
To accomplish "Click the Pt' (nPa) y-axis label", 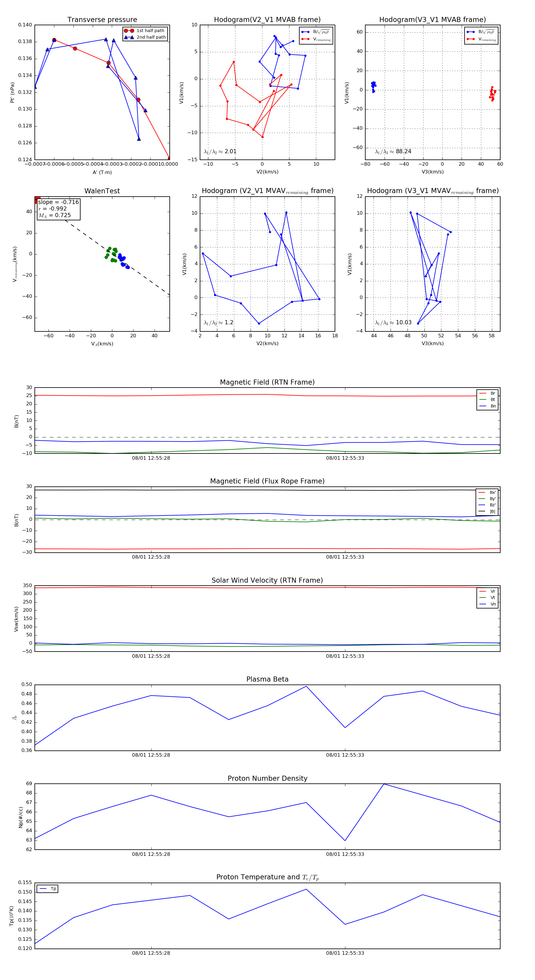I will 12,92.
